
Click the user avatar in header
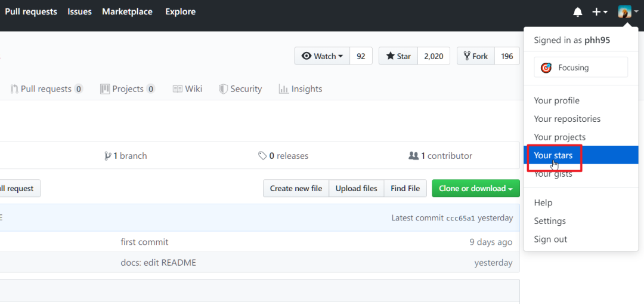pos(625,12)
